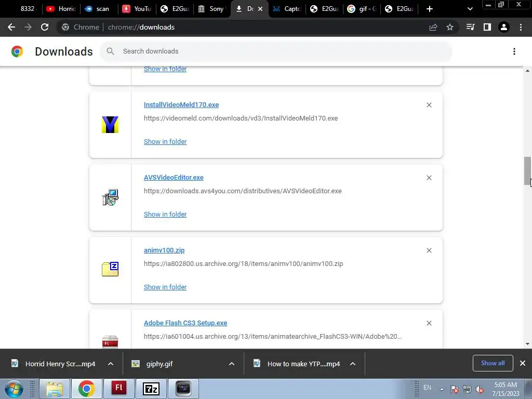Click the page scrollbar thumb
Image resolution: width=532 pixels, height=399 pixels.
527,171
